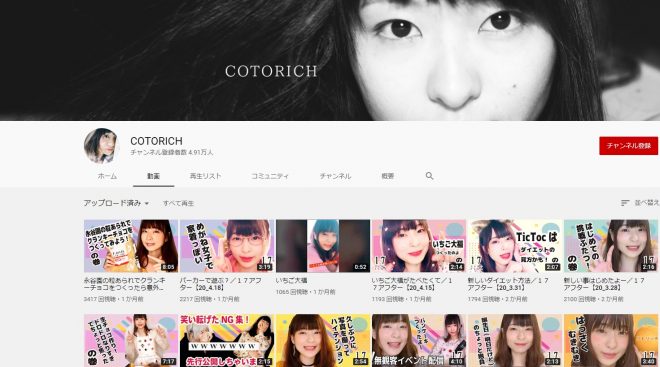The height and width of the screenshot is (367, 660).
Task: Open the はじめての挑戦ふたつ thumbnail
Action: point(611,246)
